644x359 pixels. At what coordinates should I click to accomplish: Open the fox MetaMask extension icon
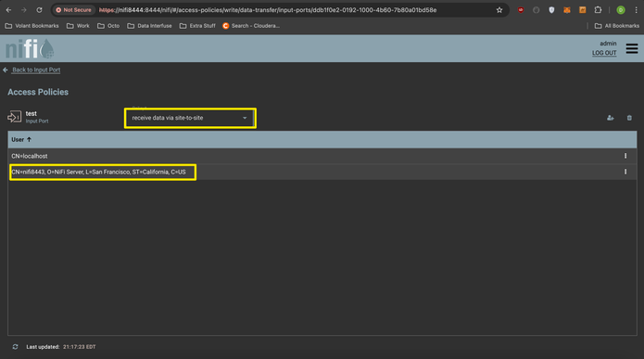[x=567, y=10]
